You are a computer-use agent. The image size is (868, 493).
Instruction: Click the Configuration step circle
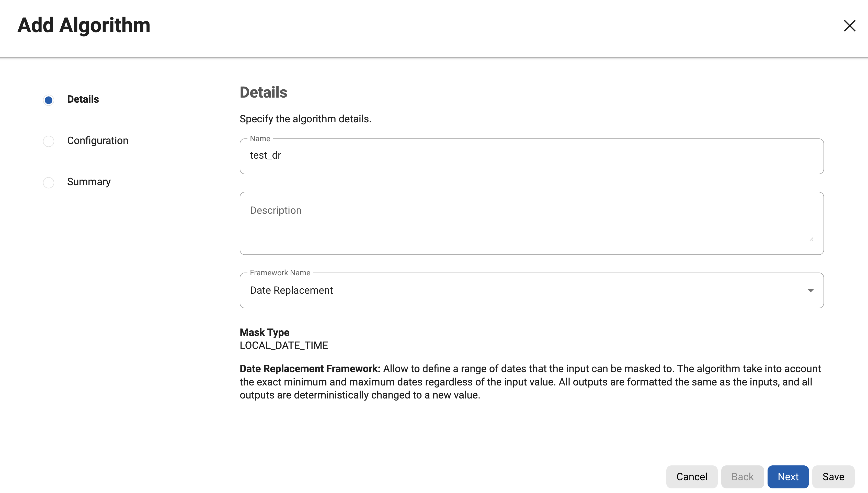[x=49, y=141]
